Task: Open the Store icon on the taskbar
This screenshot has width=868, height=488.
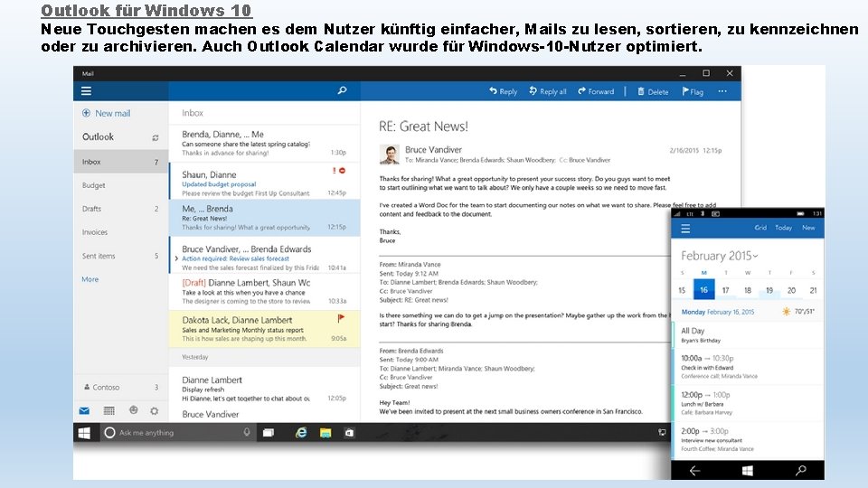Action: click(x=349, y=433)
